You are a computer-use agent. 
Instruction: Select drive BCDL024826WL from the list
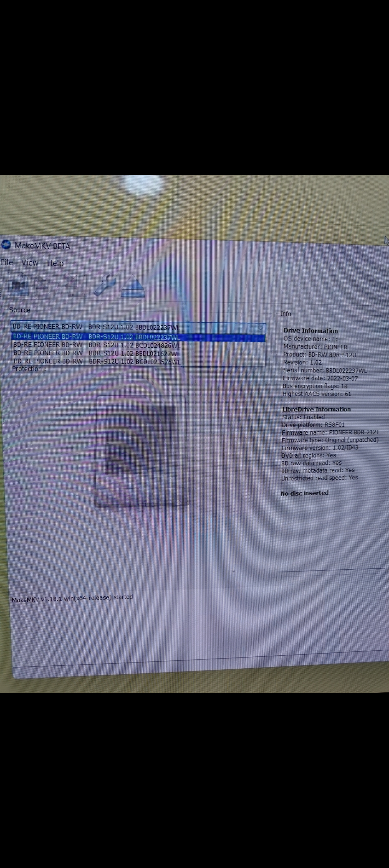click(x=138, y=345)
